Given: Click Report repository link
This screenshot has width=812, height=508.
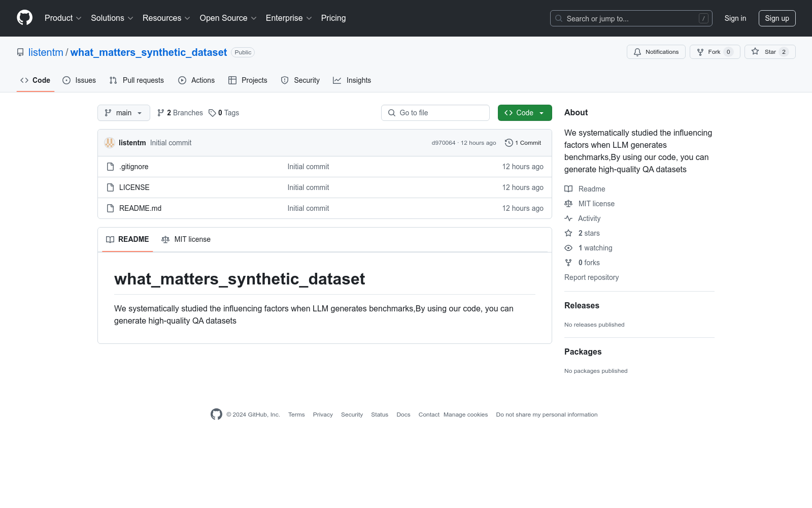Looking at the screenshot, I should [x=592, y=277].
